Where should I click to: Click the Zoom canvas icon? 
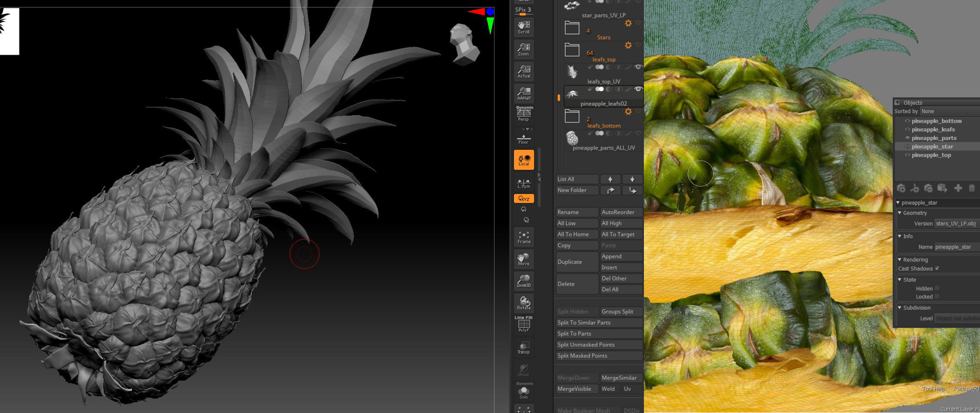tap(524, 49)
